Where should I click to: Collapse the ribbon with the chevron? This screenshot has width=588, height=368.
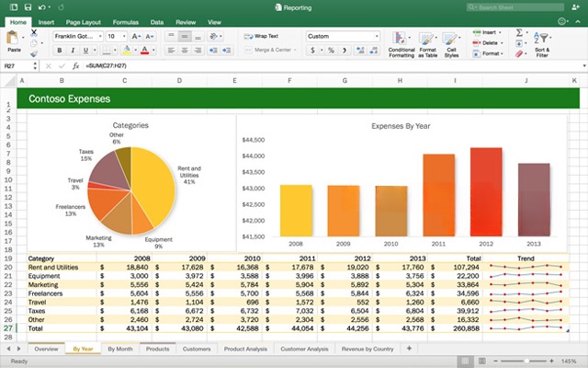click(578, 22)
